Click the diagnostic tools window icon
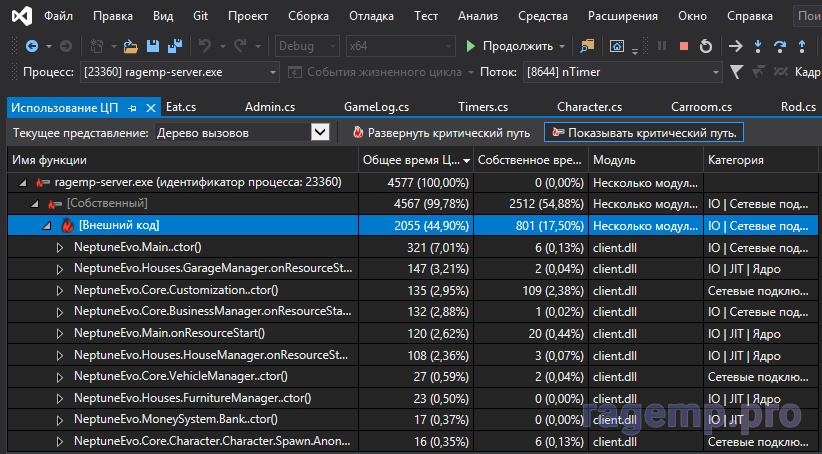Image resolution: width=822 pixels, height=454 pixels. click(617, 46)
